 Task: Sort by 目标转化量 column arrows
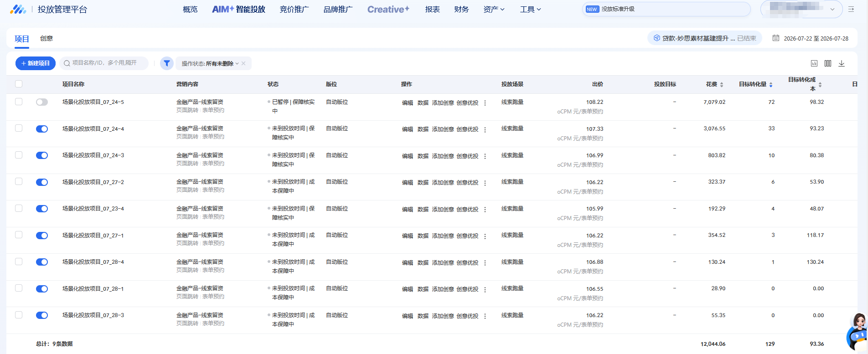tap(771, 85)
